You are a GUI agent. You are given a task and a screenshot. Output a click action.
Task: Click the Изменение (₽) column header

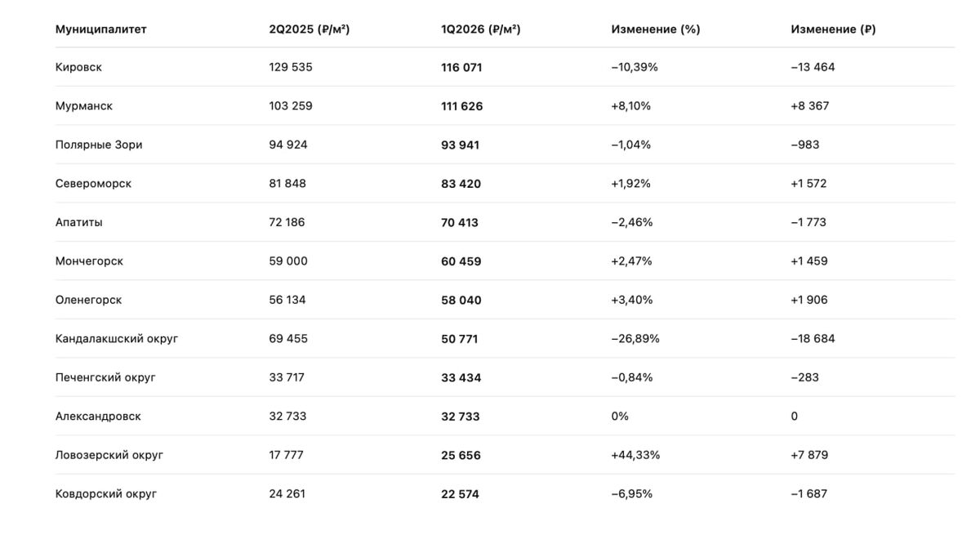(x=833, y=29)
